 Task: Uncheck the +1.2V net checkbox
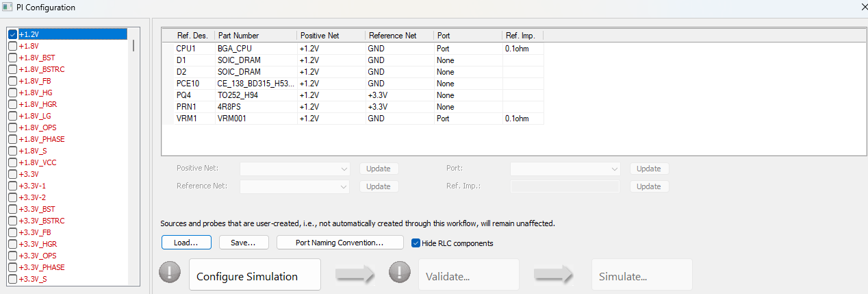click(x=12, y=34)
